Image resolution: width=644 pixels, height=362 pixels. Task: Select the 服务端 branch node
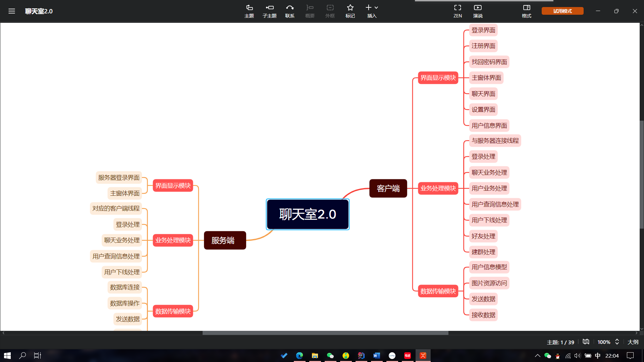pyautogui.click(x=225, y=240)
